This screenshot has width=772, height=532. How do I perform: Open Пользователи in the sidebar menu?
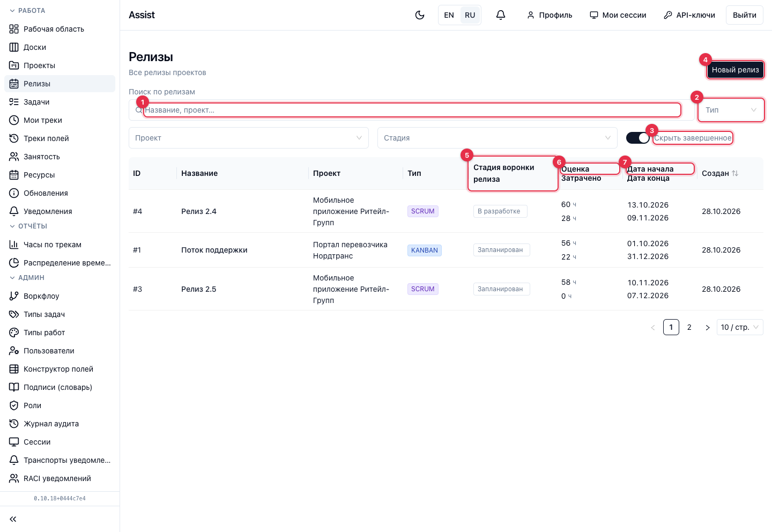tap(60, 351)
